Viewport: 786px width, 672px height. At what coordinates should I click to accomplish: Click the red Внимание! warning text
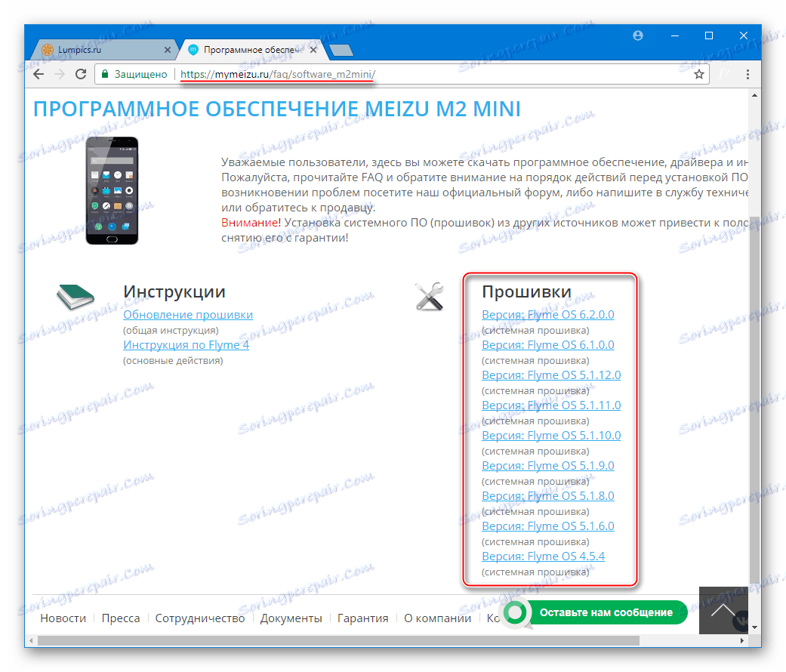tap(251, 223)
